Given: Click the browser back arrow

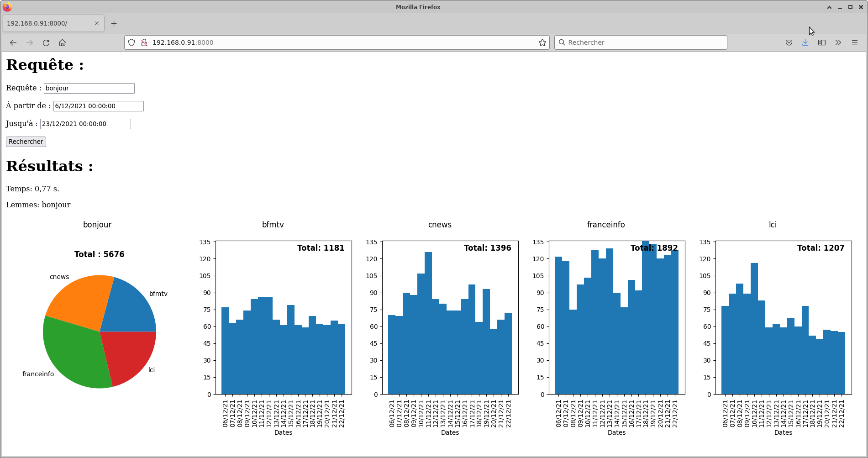Looking at the screenshot, I should click(x=13, y=42).
